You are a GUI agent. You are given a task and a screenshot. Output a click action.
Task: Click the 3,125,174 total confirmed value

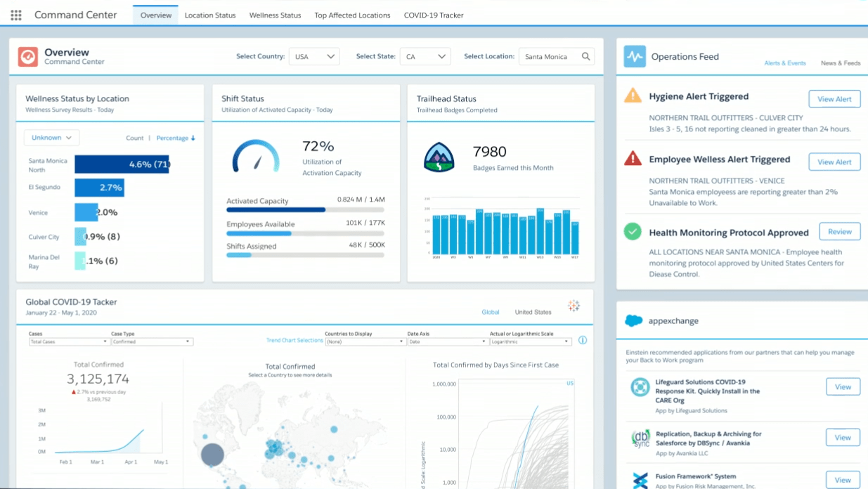coord(98,379)
